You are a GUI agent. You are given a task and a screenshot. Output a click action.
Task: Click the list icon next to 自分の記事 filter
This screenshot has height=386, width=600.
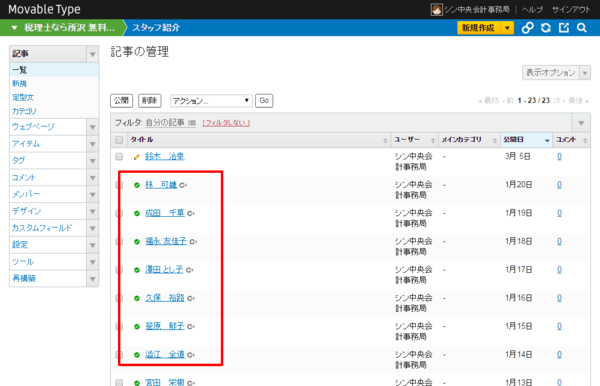(192, 123)
